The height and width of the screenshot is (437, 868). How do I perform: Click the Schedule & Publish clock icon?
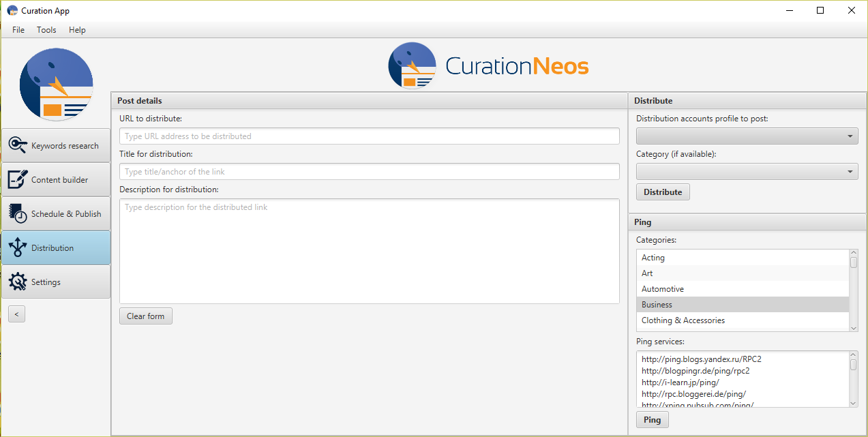(18, 213)
